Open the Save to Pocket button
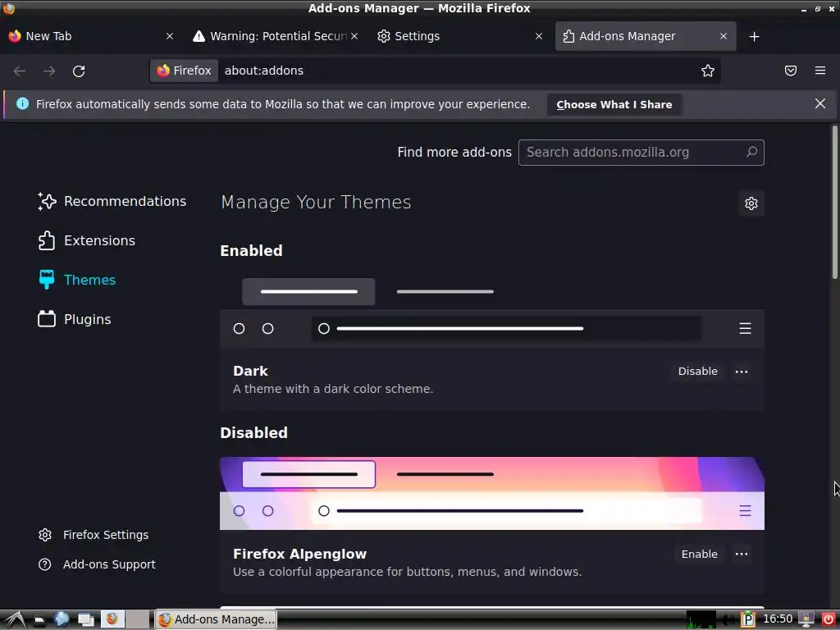 (x=790, y=71)
